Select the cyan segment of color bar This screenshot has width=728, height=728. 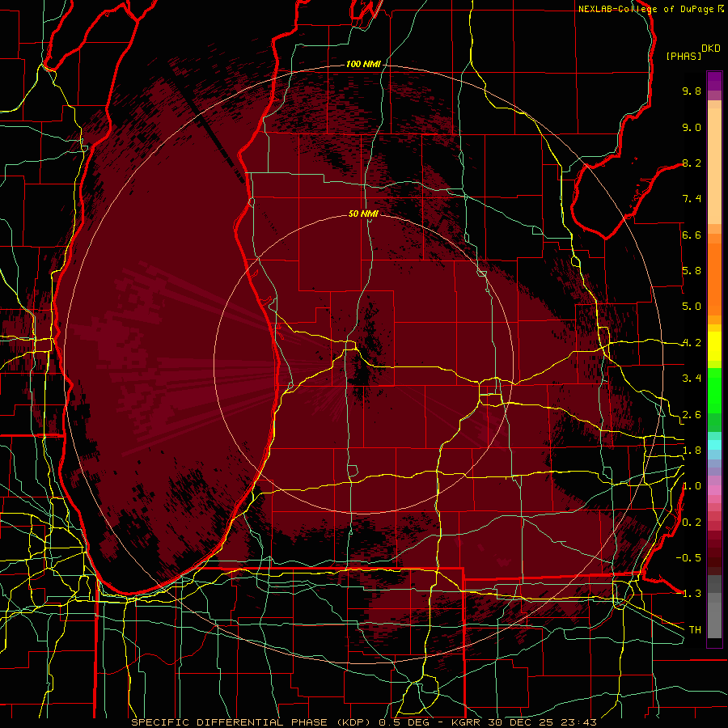click(714, 445)
